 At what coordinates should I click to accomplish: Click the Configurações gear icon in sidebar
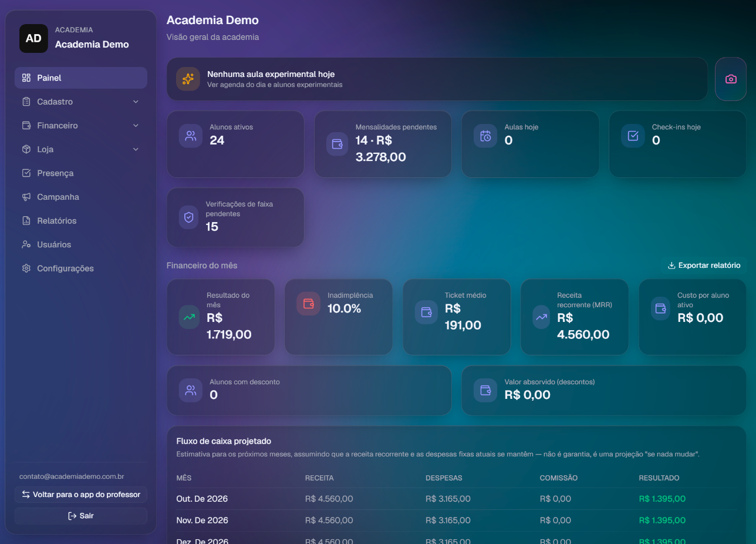[26, 268]
